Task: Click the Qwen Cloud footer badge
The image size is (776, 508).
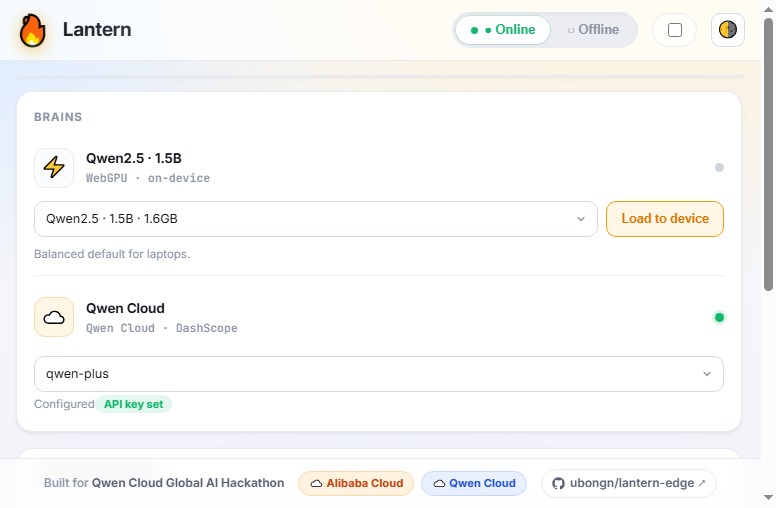Action: click(x=474, y=483)
